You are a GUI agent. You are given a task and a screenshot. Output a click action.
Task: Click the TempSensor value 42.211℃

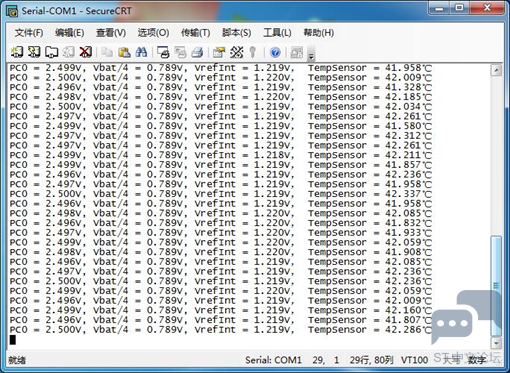coord(408,155)
